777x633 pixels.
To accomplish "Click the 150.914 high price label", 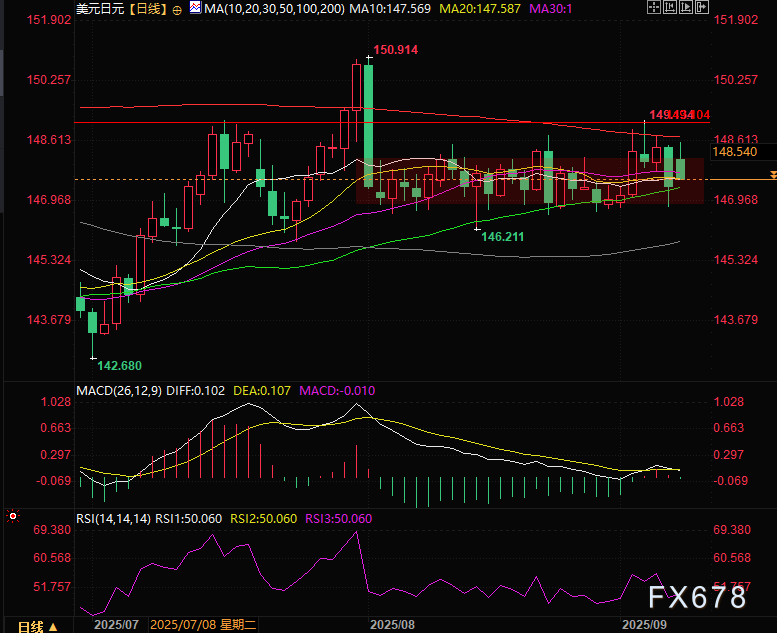I will click(396, 49).
